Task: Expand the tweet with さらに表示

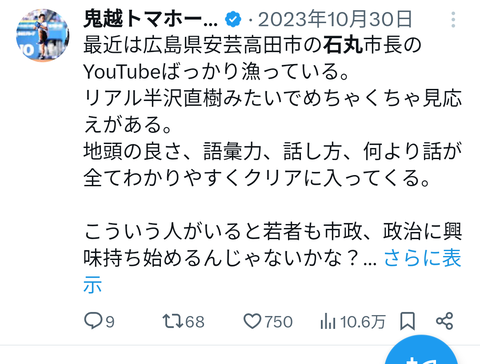Action: point(272,271)
